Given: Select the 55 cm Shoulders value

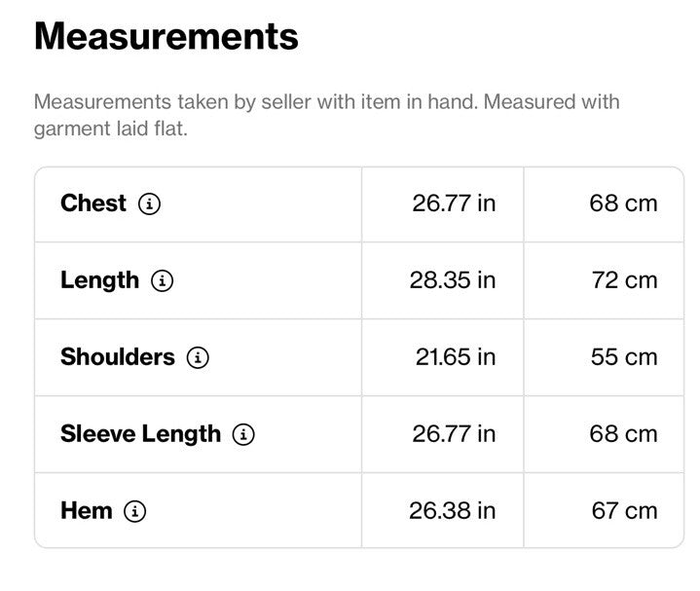Looking at the screenshot, I should [x=624, y=357].
